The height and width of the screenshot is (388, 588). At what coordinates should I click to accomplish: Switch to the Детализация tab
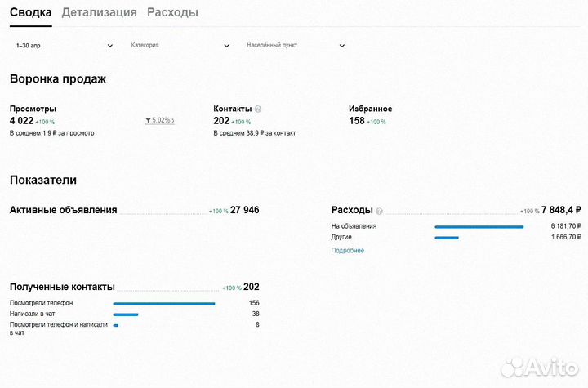(x=99, y=13)
